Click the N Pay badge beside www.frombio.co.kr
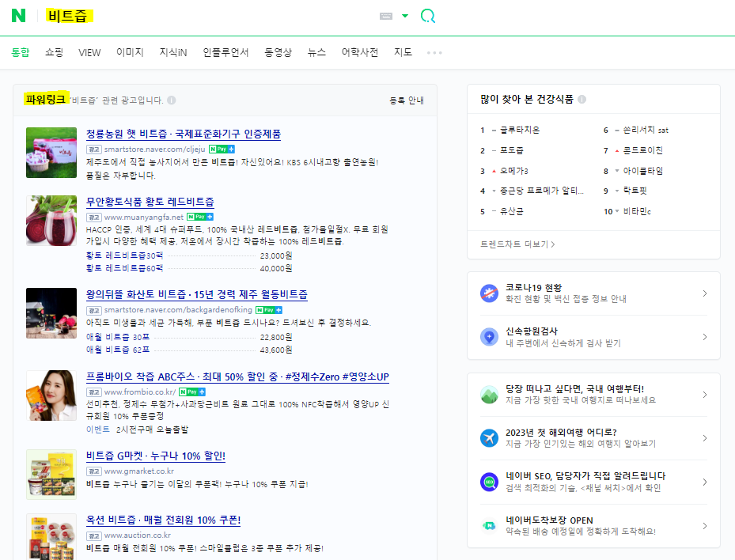Screen dimensions: 735x560 pyautogui.click(x=192, y=392)
